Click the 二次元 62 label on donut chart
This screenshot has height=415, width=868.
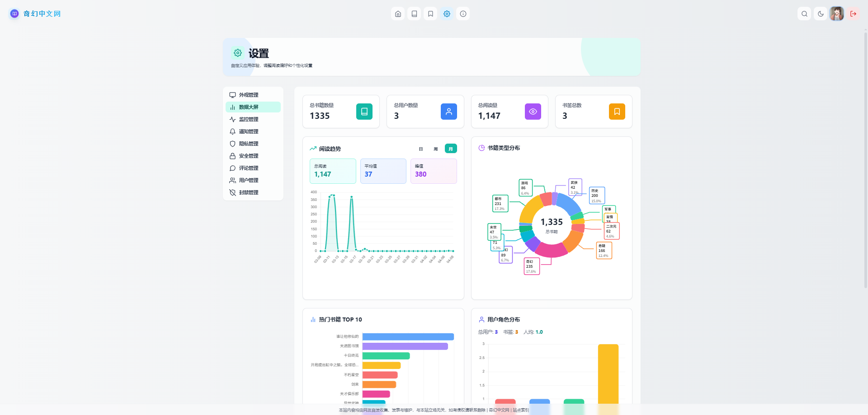(612, 231)
